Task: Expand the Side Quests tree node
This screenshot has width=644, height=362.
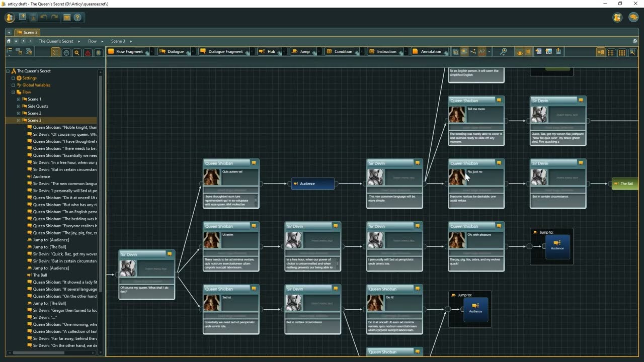Action: click(x=19, y=106)
